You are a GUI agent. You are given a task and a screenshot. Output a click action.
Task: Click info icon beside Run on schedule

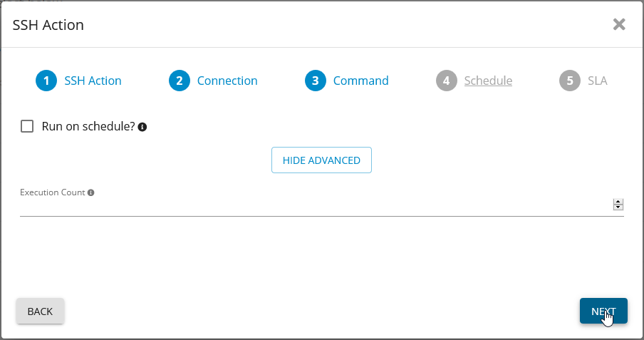142,127
